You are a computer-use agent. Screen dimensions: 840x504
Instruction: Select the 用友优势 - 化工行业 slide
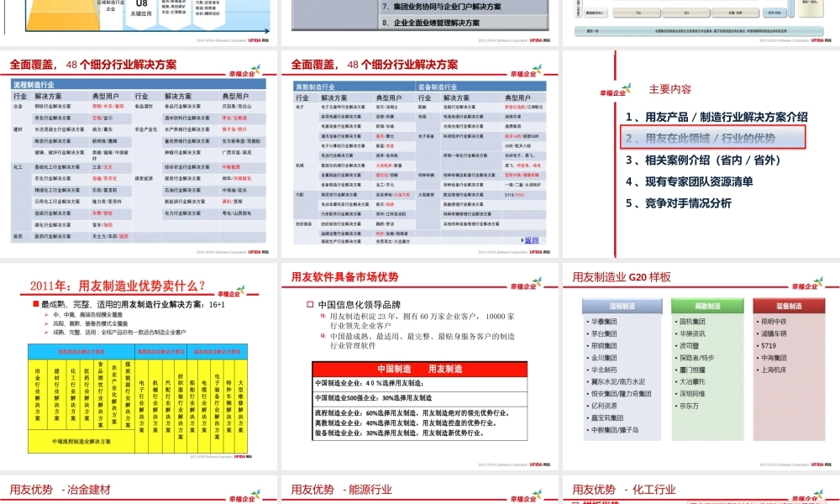[x=701, y=490]
